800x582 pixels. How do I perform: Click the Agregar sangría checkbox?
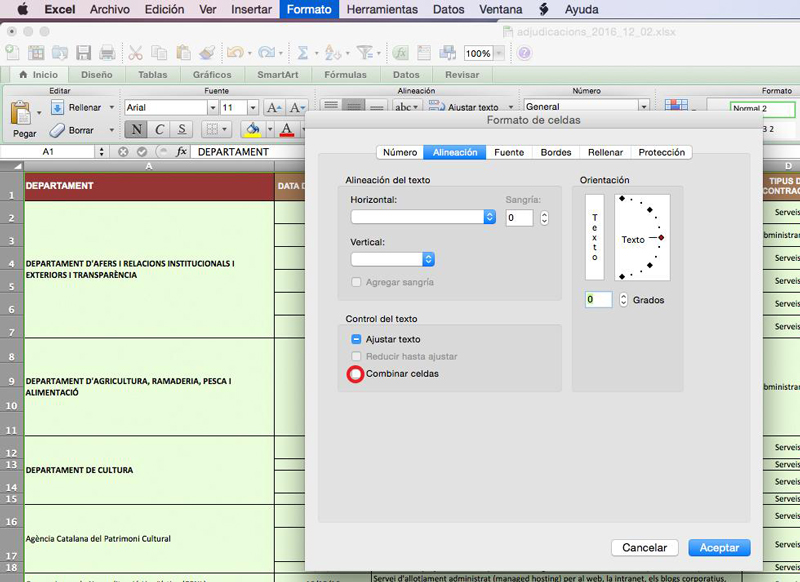pos(356,282)
